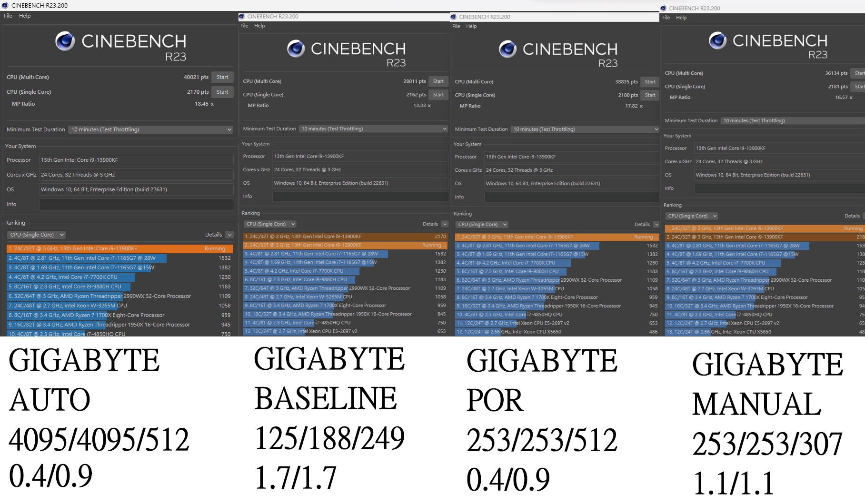The height and width of the screenshot is (504, 865).
Task: Click the Cinebench sphere logo in the 28811 pts window
Action: 296,49
